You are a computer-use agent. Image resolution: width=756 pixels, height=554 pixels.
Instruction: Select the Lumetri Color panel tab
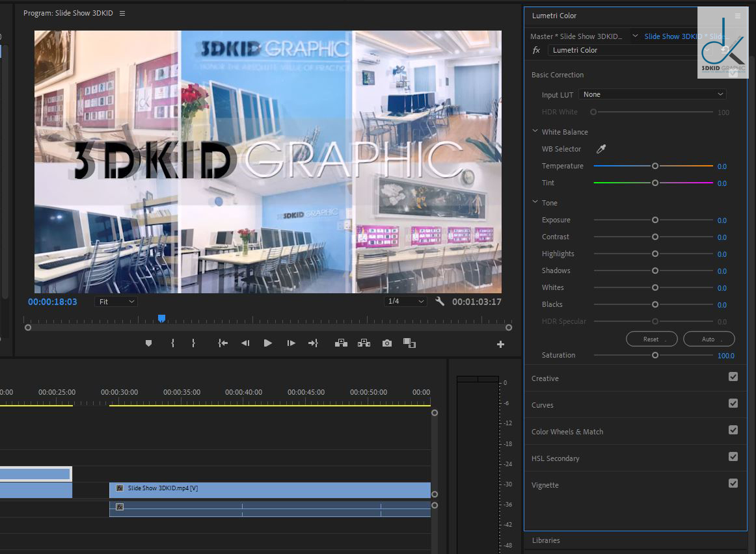click(554, 16)
